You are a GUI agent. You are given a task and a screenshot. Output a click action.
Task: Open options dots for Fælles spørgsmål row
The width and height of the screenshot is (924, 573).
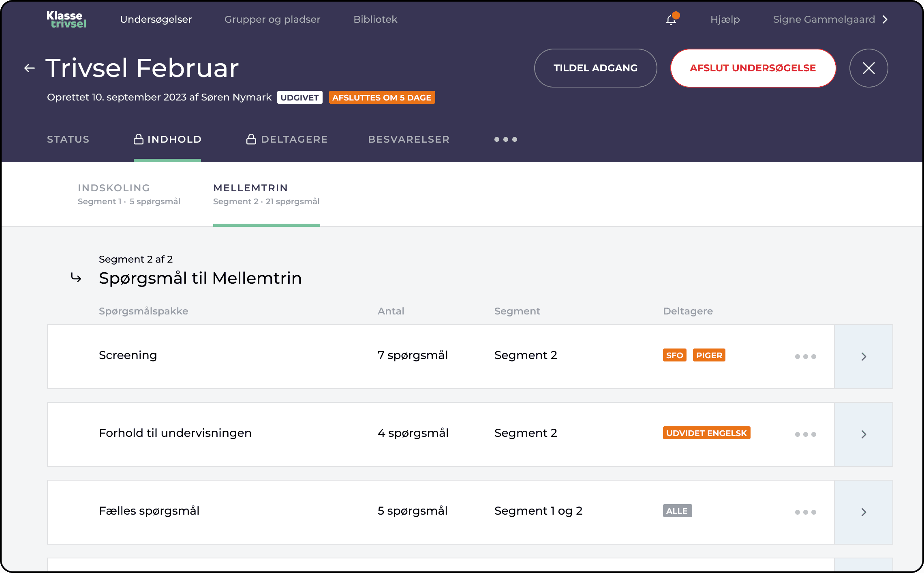pyautogui.click(x=806, y=512)
